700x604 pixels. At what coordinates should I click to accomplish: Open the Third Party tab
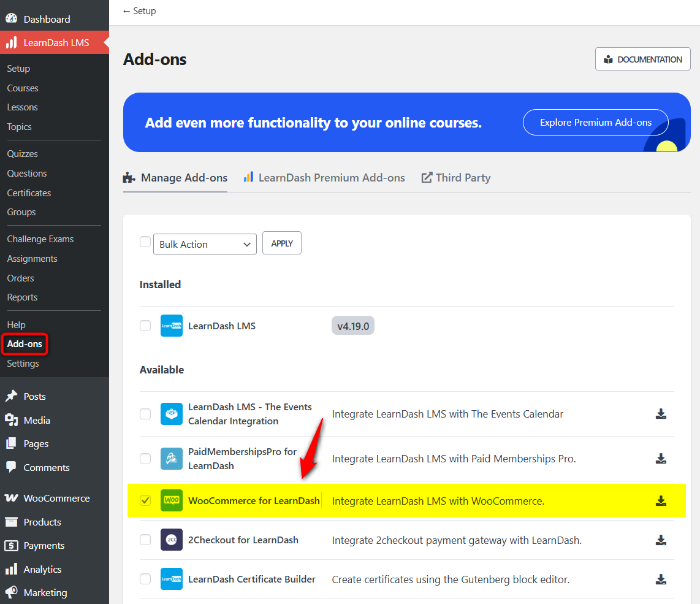[456, 178]
